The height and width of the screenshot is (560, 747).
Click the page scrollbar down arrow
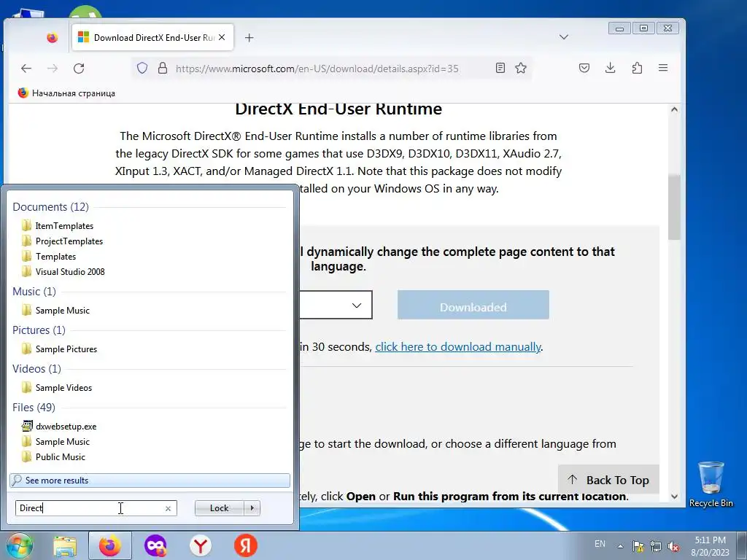pyautogui.click(x=674, y=496)
